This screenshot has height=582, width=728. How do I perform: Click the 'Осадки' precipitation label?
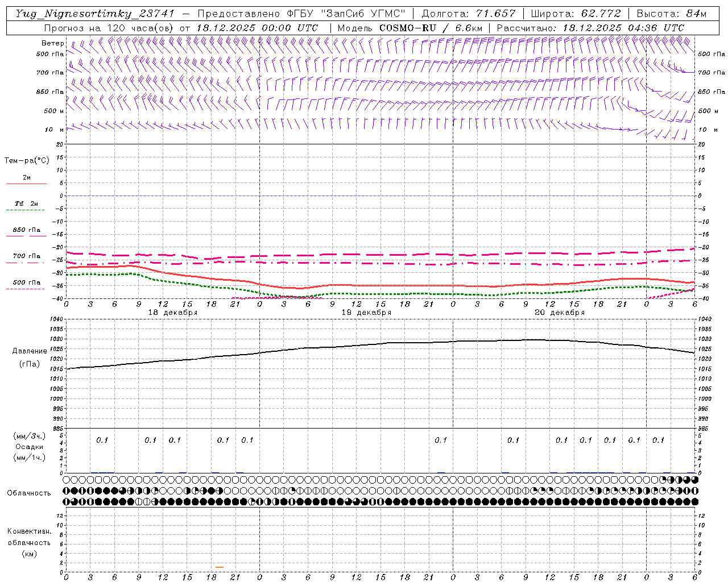click(30, 447)
